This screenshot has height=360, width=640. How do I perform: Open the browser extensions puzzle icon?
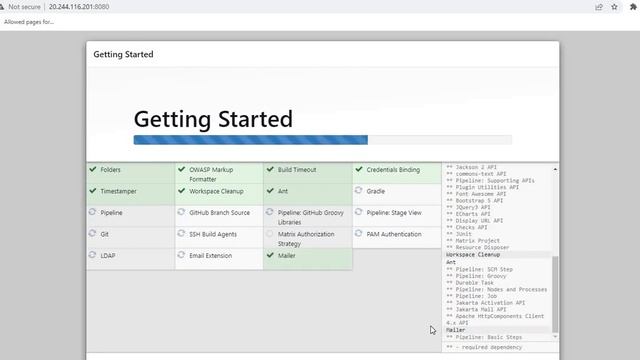pyautogui.click(x=633, y=7)
